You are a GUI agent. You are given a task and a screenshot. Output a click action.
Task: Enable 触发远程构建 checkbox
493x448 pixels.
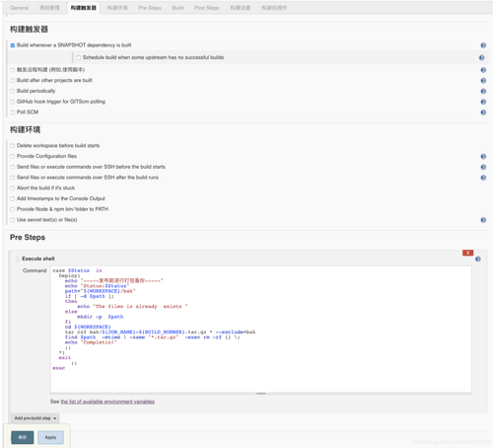[x=13, y=70]
